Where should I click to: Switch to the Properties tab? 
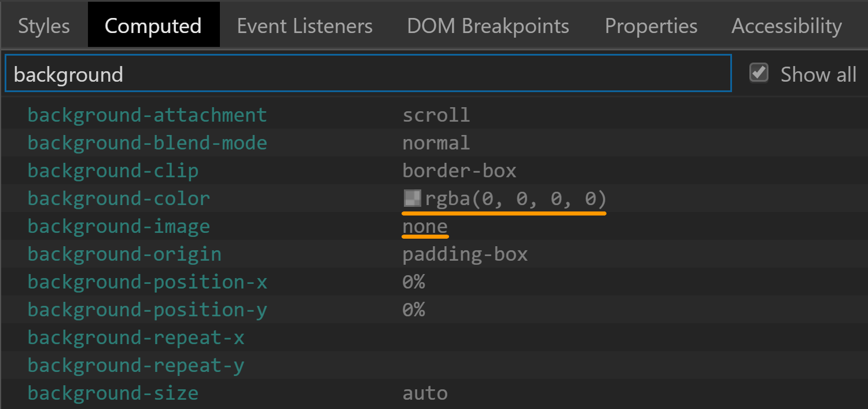(x=650, y=25)
